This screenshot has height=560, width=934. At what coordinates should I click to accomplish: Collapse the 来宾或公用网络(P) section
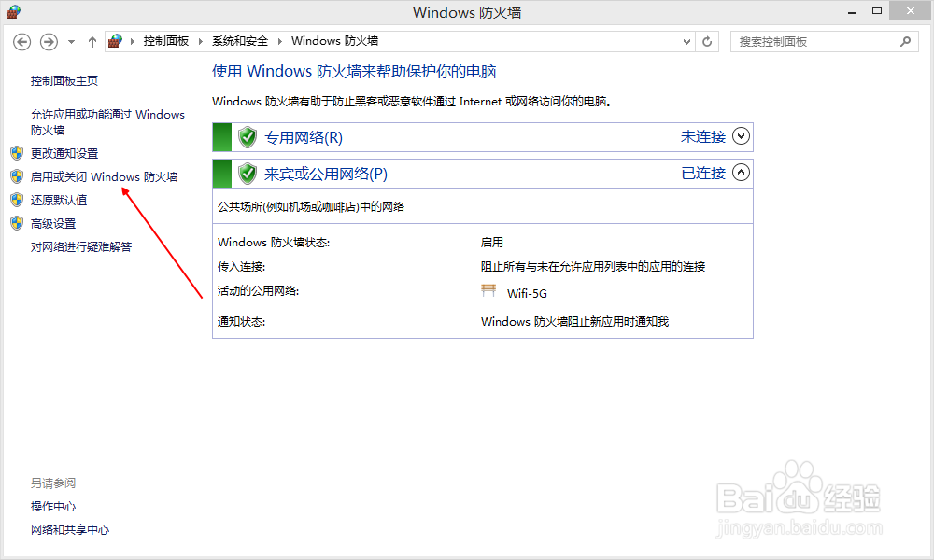(741, 173)
